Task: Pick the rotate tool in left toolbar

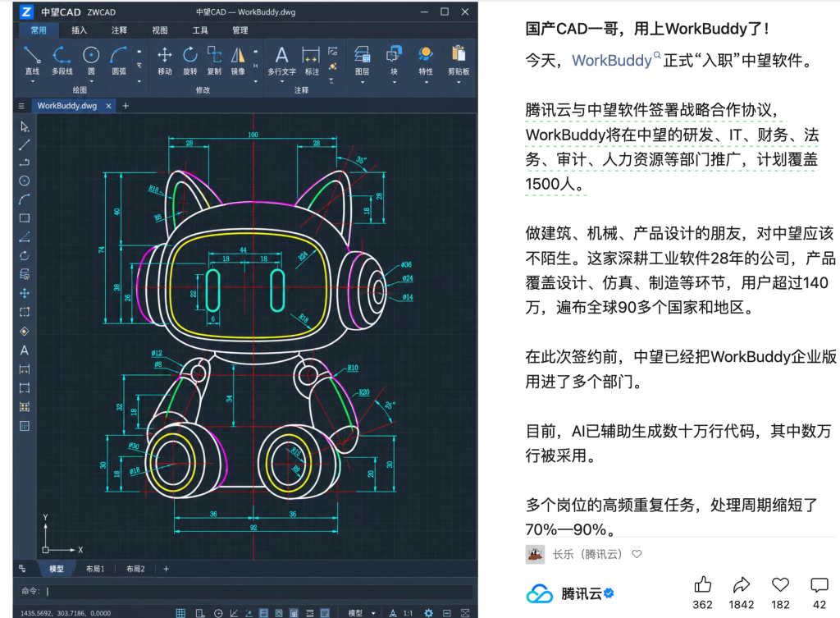Action: [x=24, y=256]
